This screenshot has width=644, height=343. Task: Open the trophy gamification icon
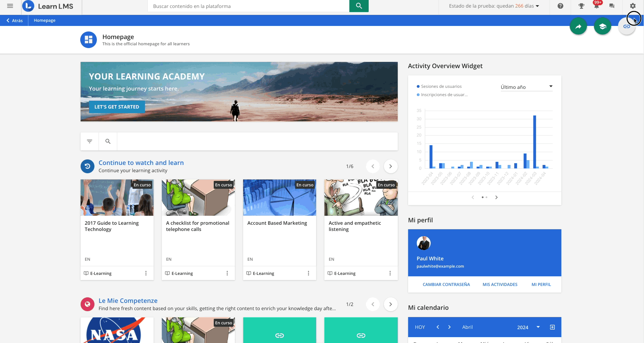581,6
